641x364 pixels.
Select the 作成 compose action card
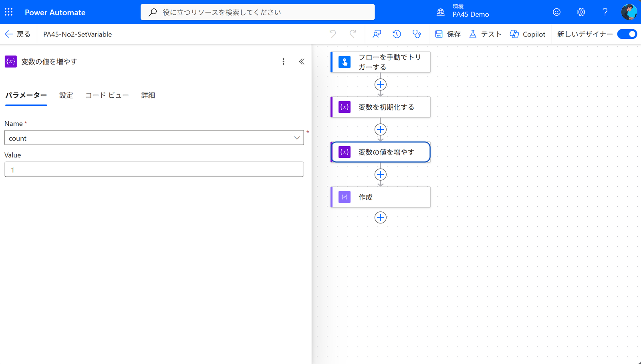381,197
